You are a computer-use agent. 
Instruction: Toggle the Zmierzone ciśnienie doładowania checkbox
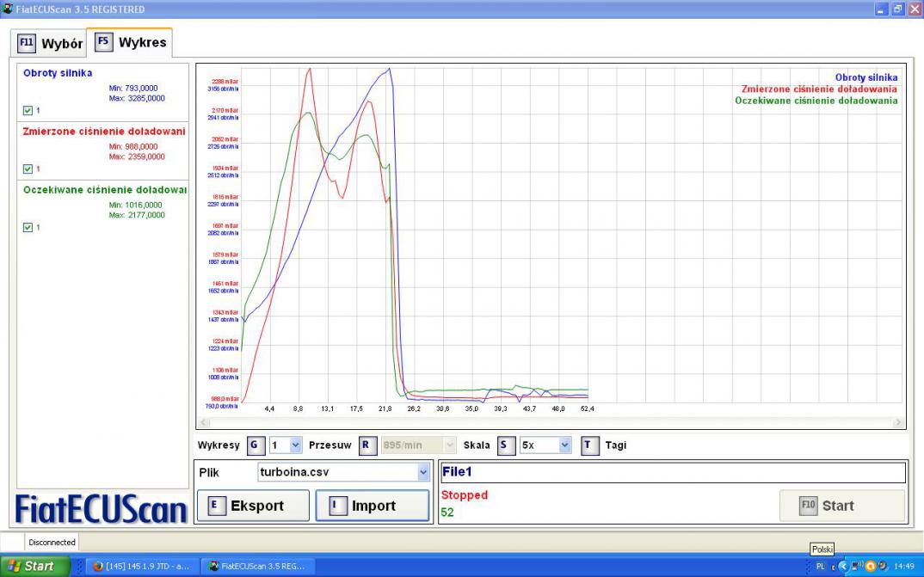pos(28,169)
